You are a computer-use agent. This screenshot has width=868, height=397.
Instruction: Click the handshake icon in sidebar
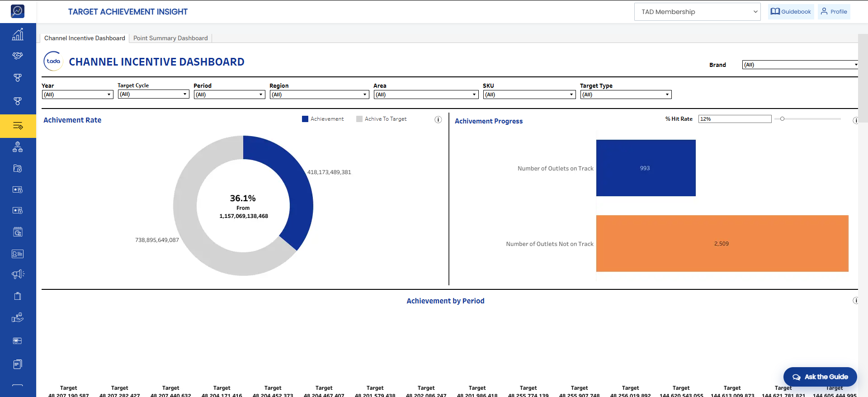coord(18,56)
